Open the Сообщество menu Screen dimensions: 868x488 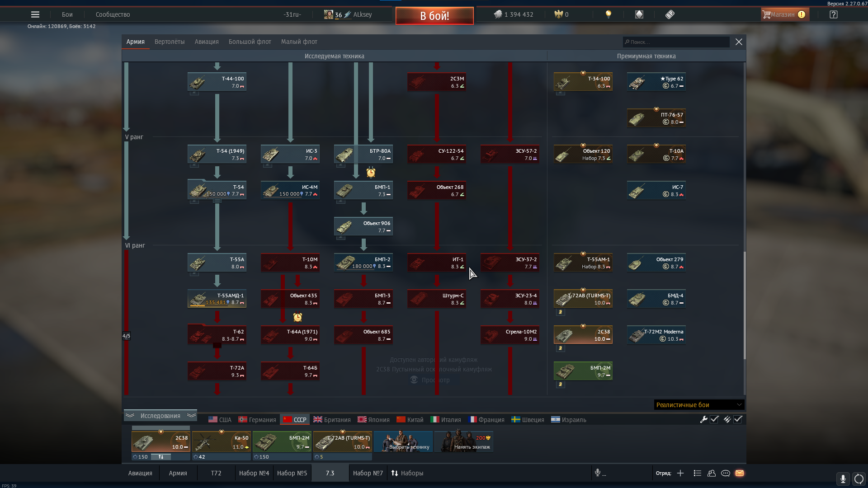(113, 14)
